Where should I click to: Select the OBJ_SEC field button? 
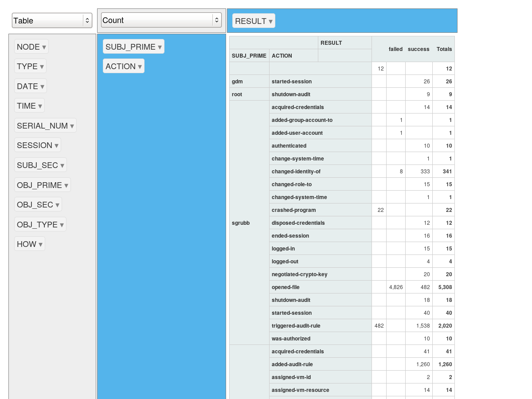point(38,204)
